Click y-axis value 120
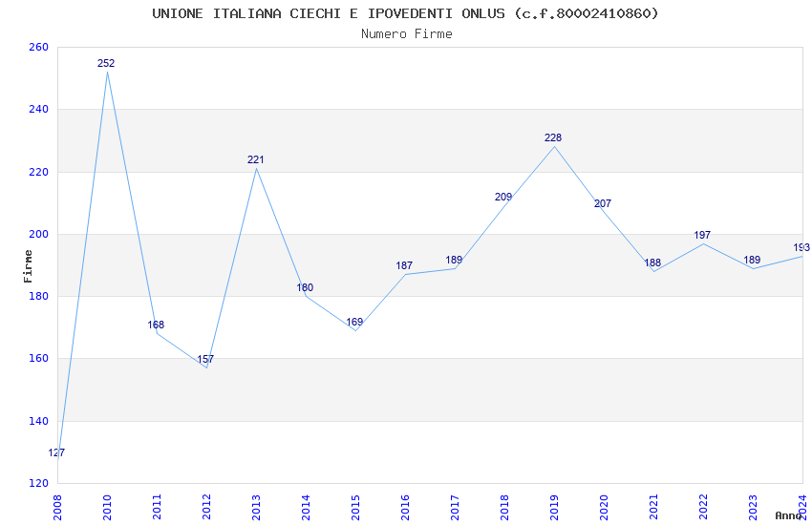The height and width of the screenshot is (525, 812). [39, 484]
